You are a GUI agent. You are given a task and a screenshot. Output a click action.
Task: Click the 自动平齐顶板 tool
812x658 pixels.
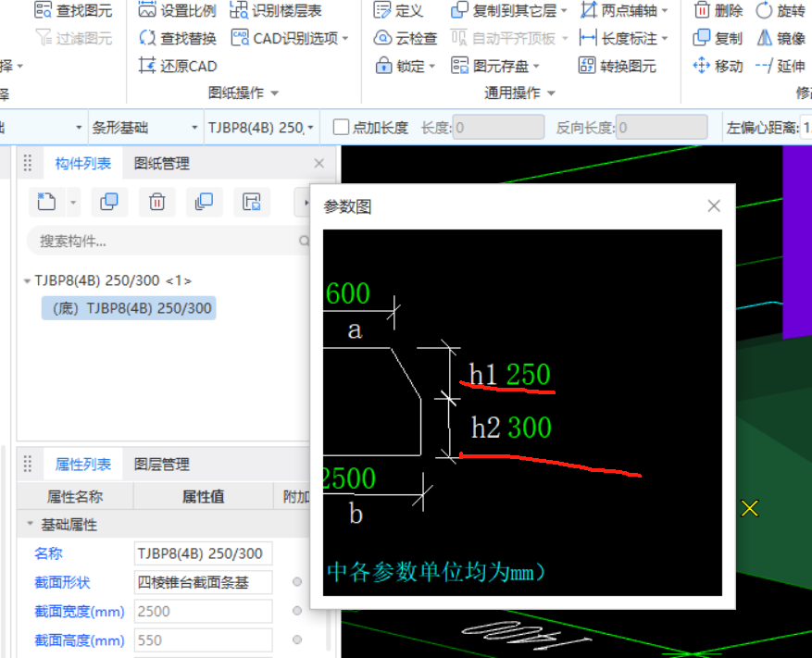coord(506,38)
